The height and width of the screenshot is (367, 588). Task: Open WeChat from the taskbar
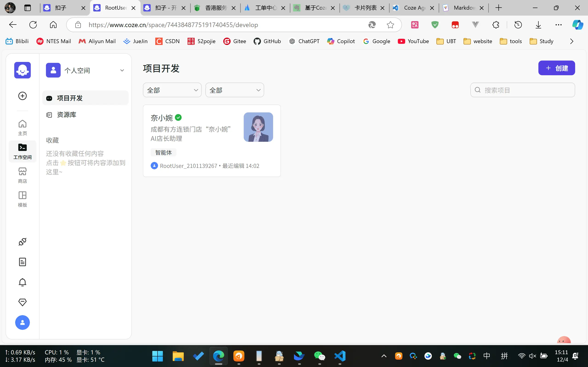point(320,356)
